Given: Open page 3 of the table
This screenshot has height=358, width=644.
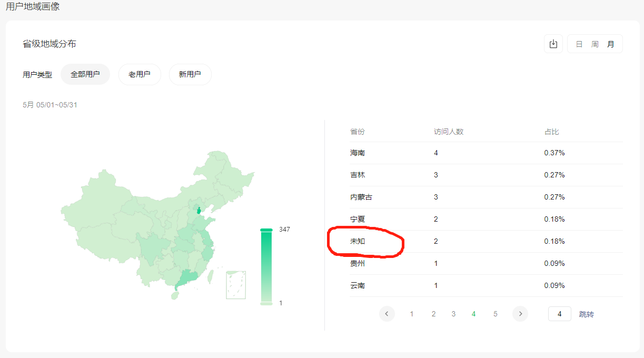Looking at the screenshot, I should pyautogui.click(x=453, y=314).
